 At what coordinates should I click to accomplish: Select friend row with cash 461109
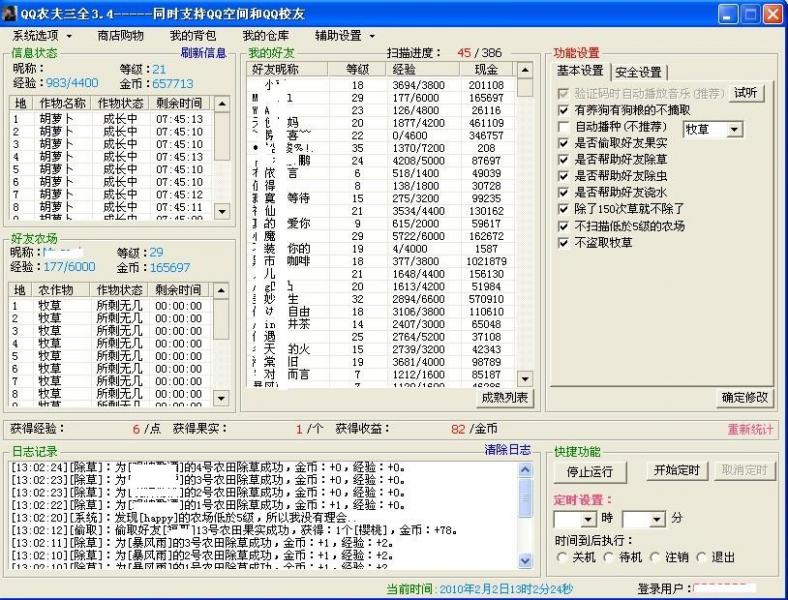coord(381,123)
